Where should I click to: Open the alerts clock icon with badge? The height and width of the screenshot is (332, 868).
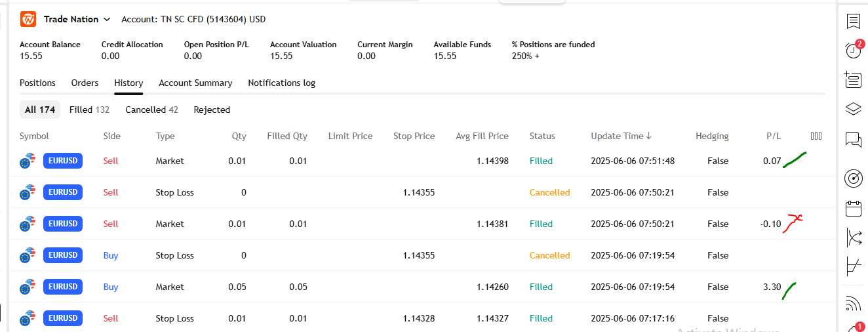853,50
